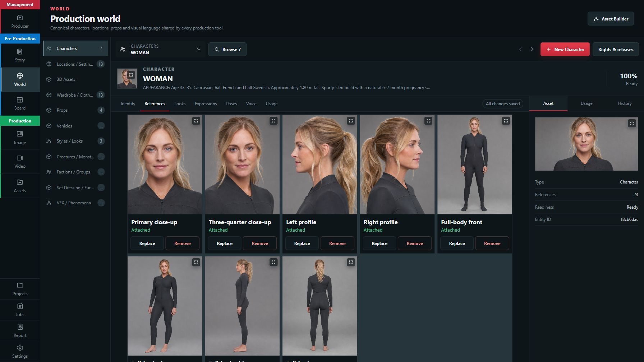Select the VFX / Phenomena category

[x=75, y=203]
